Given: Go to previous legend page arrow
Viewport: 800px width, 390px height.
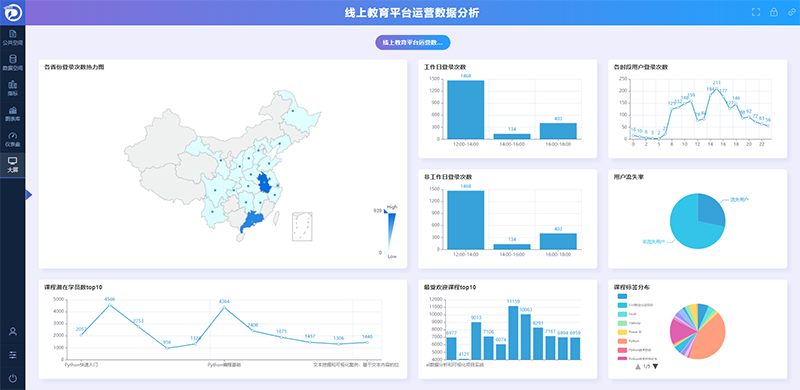Looking at the screenshot, I should [x=637, y=367].
